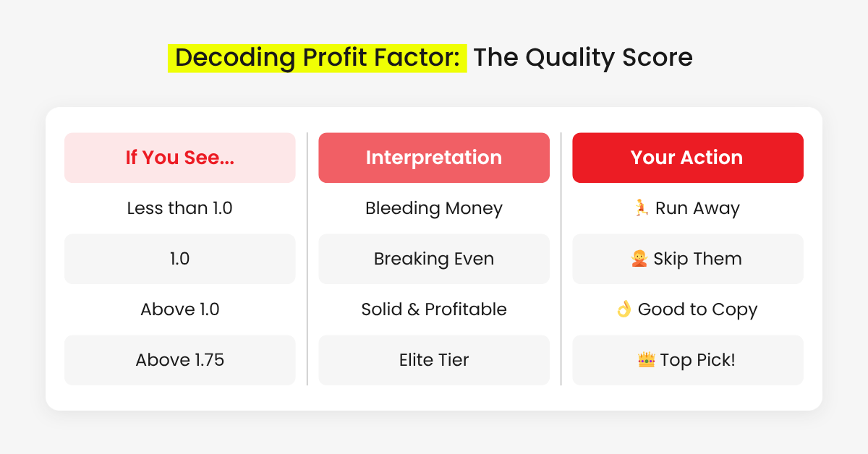Click the 'Solid & Profitable' text
The height and width of the screenshot is (454, 868).
(434, 309)
